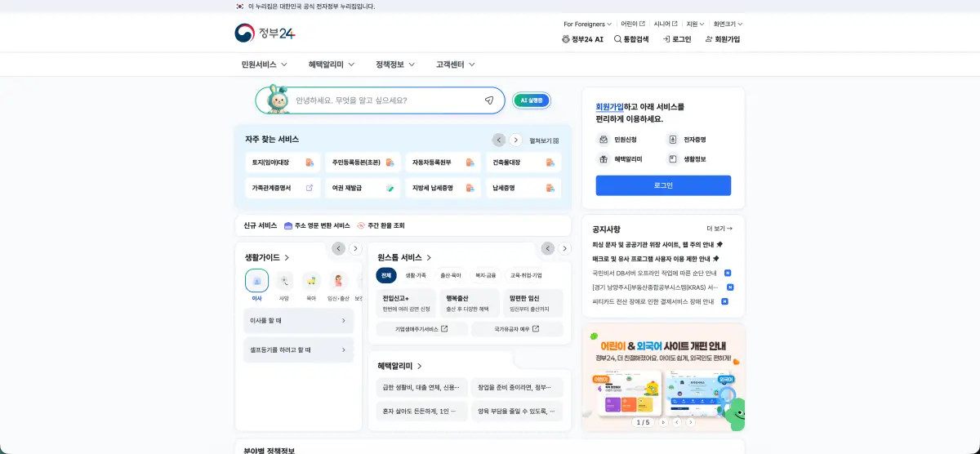This screenshot has height=454, width=980.
Task: Select the 전체 filter in 원스톱 서비스
Action: pyautogui.click(x=386, y=275)
